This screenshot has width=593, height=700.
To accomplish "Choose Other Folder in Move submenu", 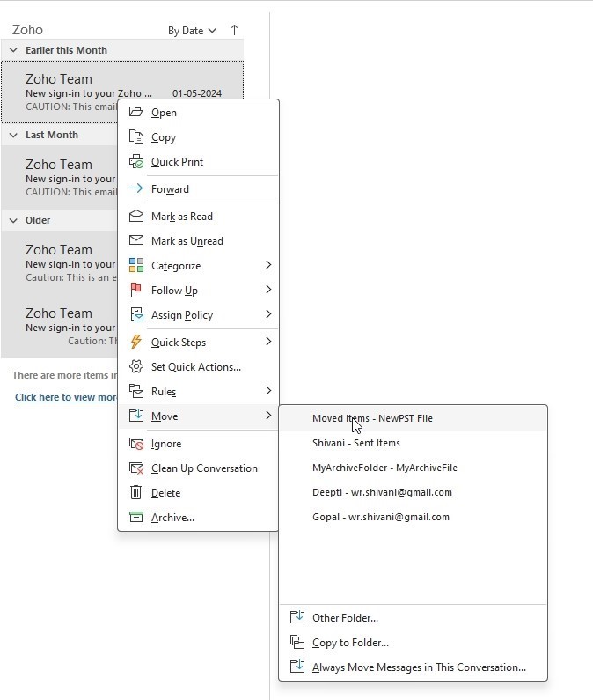I will 345,618.
